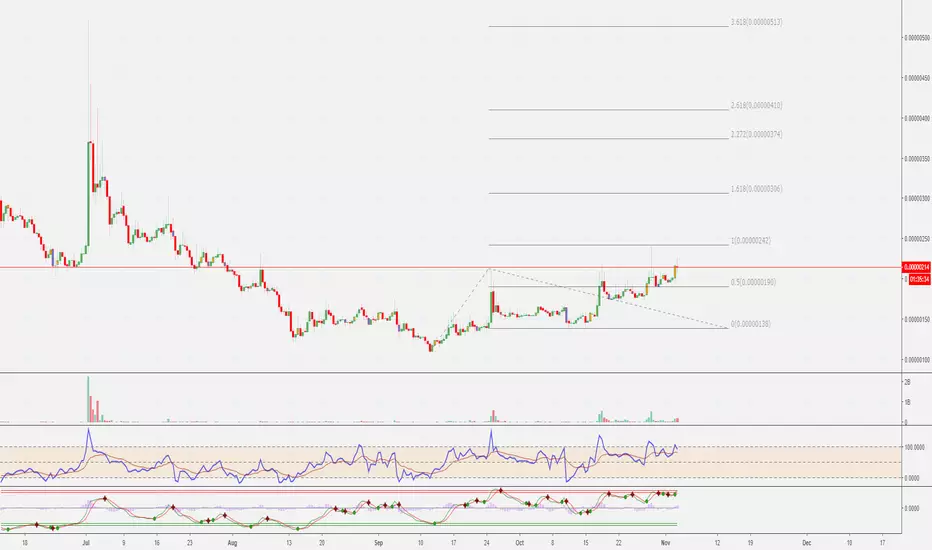Click the 2.272(0.00000374) Fibonacci level label
This screenshot has width=932, height=550.
(x=756, y=134)
